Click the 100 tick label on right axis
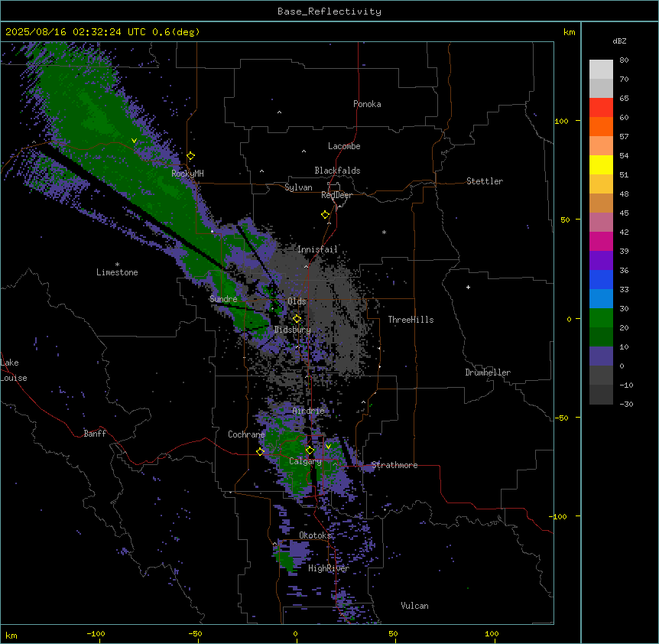The width and height of the screenshot is (659, 644). point(561,121)
